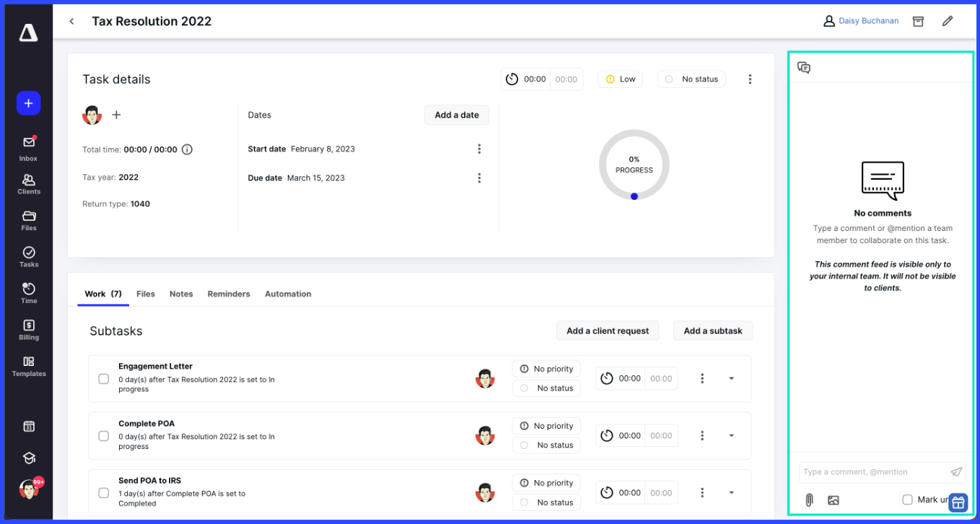Image resolution: width=980 pixels, height=524 pixels.
Task: Expand the Engagement Letter subtask details
Action: [731, 378]
